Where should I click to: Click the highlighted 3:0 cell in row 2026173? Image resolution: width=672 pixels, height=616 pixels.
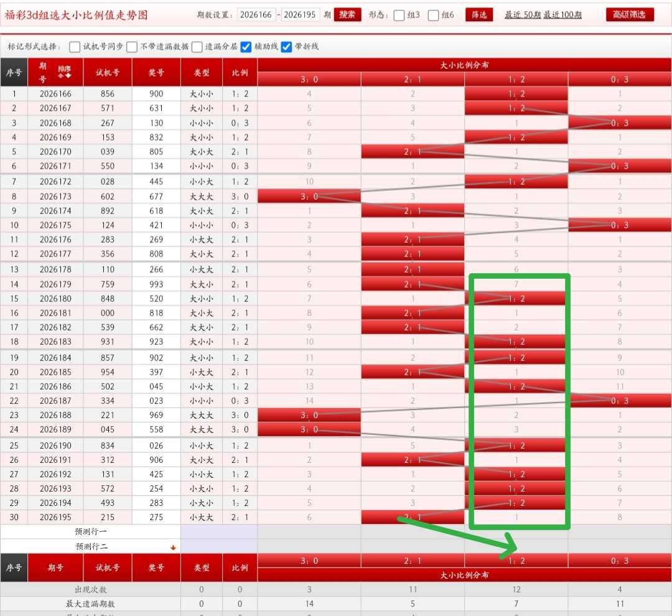click(309, 197)
